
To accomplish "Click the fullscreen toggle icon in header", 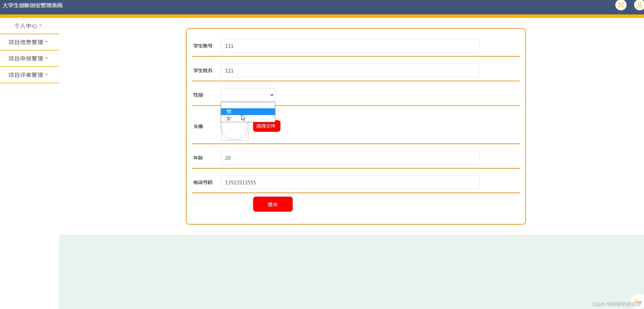I will coord(620,5).
